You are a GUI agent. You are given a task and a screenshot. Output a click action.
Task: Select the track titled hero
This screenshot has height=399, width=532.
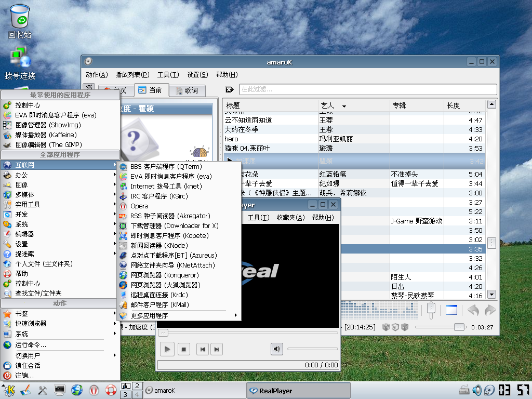click(231, 139)
